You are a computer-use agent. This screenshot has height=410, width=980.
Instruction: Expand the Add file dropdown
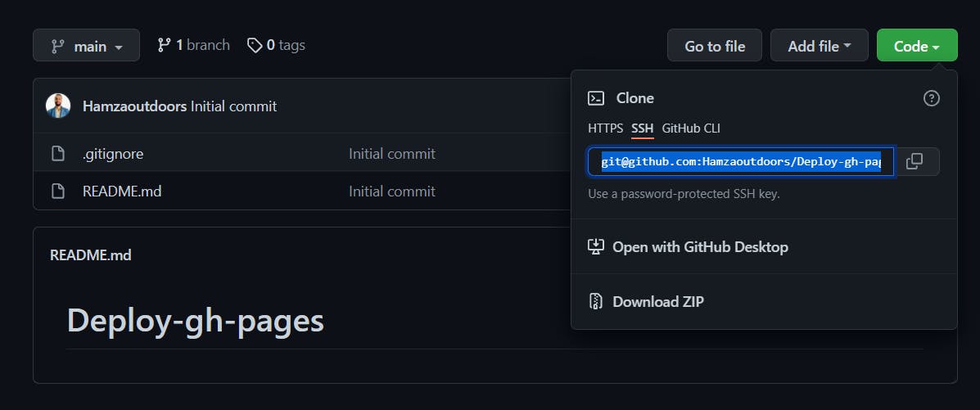[819, 46]
